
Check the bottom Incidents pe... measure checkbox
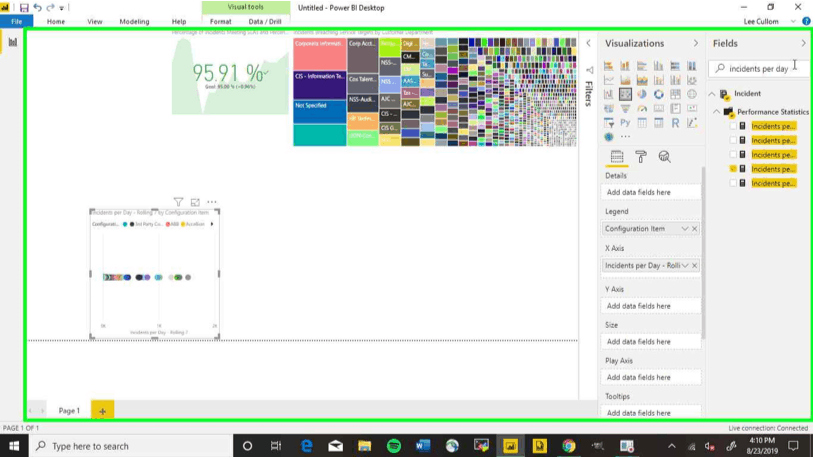[x=733, y=183]
